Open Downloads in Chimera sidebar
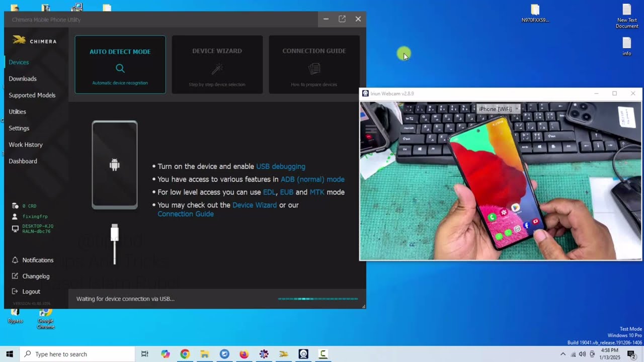Screen dimensions: 644x362 point(23,79)
